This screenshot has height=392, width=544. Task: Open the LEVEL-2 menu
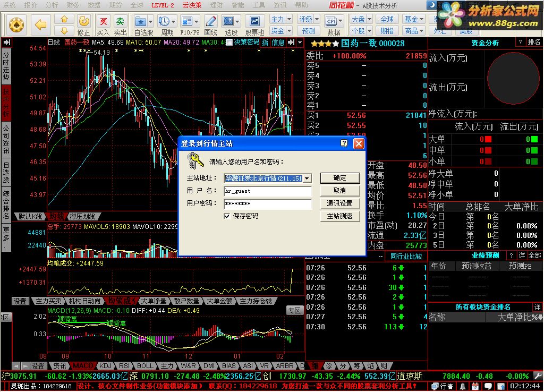pos(163,5)
